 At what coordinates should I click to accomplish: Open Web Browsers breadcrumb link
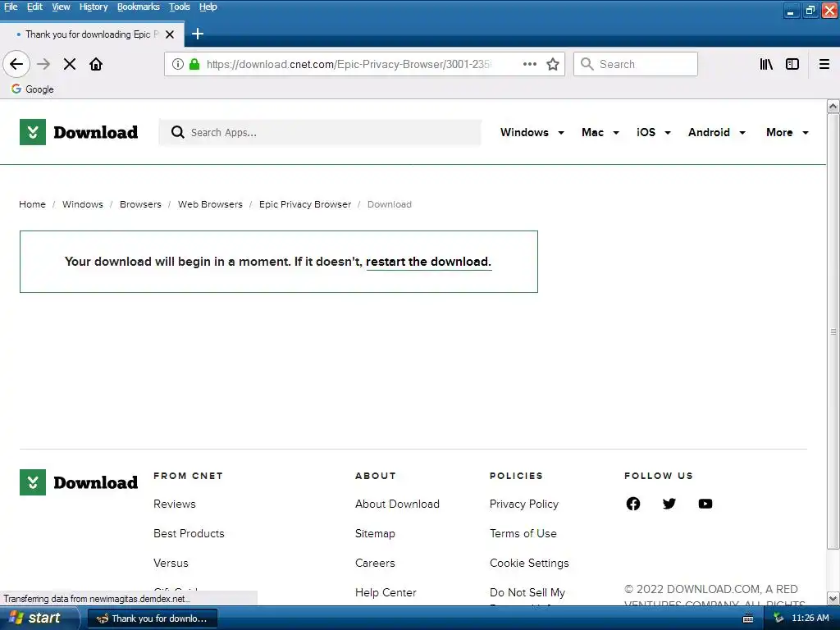point(210,204)
